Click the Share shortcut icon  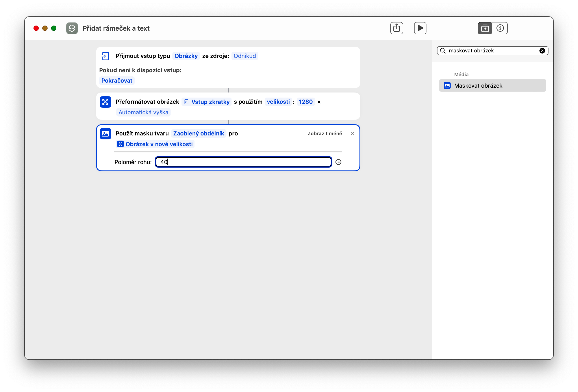click(x=396, y=28)
